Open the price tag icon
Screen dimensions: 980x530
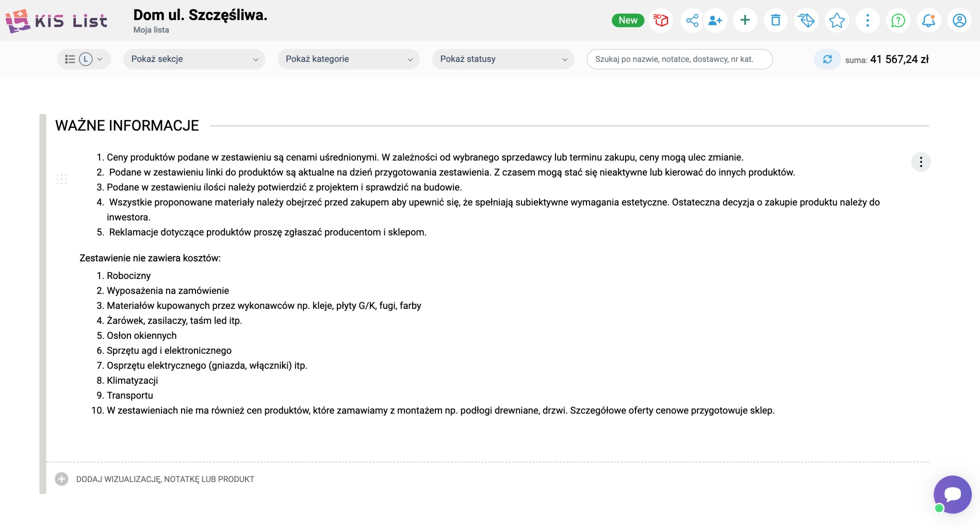click(806, 21)
